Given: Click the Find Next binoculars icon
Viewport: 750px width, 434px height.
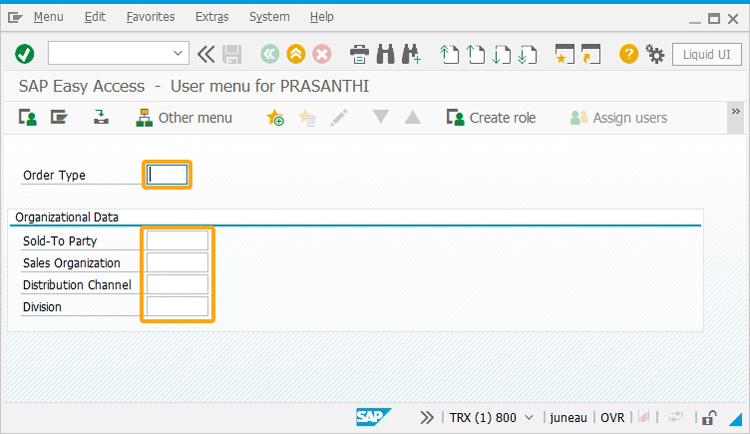Looking at the screenshot, I should coord(411,54).
